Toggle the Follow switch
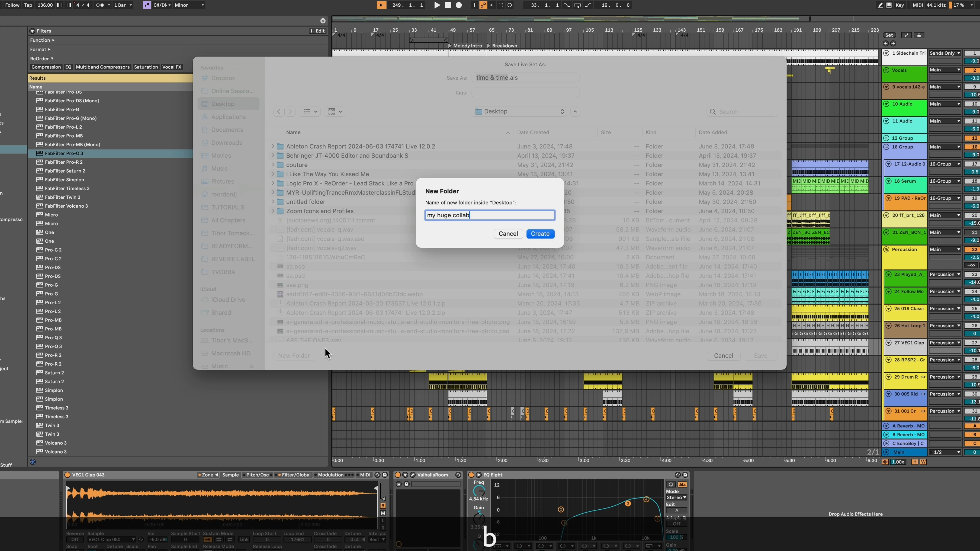The image size is (980, 551). pos(12,5)
